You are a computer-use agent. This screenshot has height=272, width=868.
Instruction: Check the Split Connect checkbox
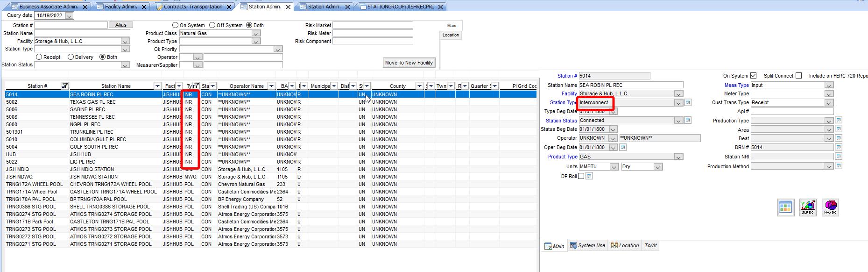point(798,76)
